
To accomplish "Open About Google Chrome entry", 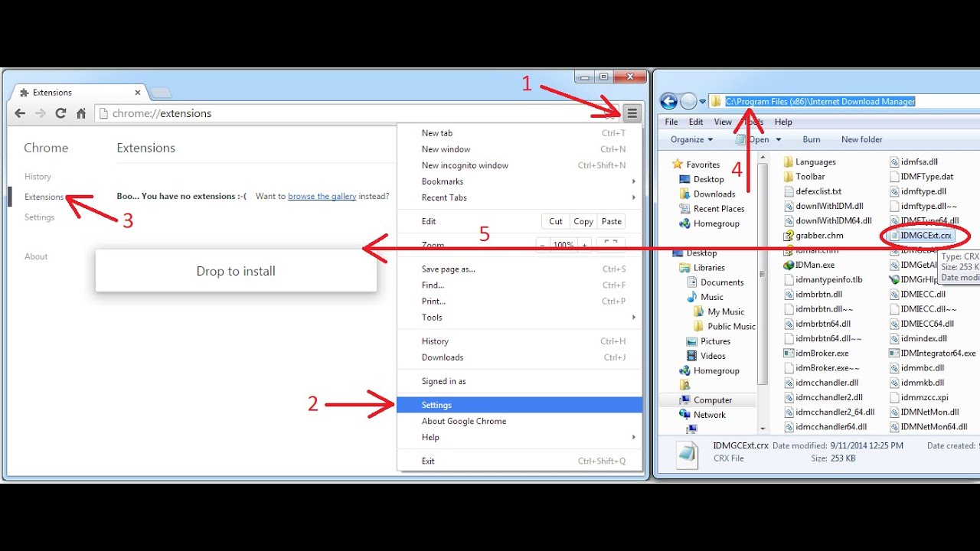I will [519, 421].
